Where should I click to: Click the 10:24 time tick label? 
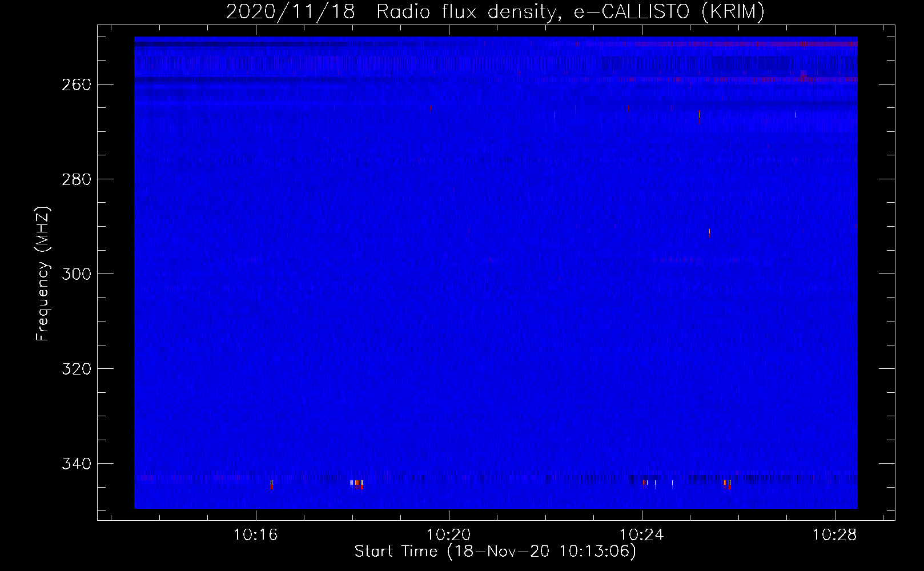click(x=642, y=535)
